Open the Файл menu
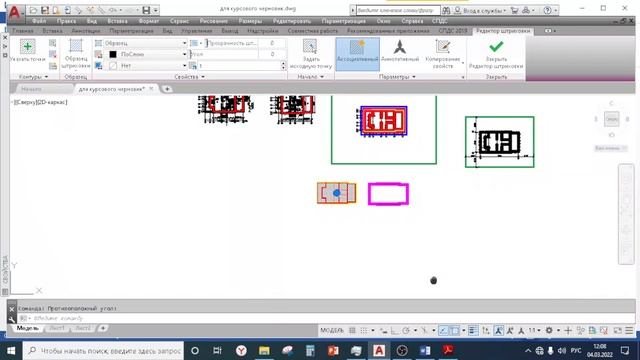The image size is (640, 360). click(39, 21)
